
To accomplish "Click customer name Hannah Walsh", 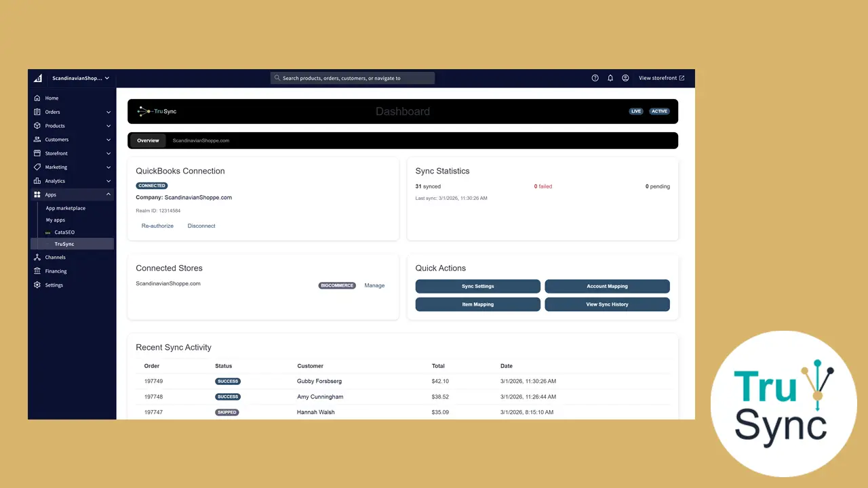I will click(x=316, y=412).
